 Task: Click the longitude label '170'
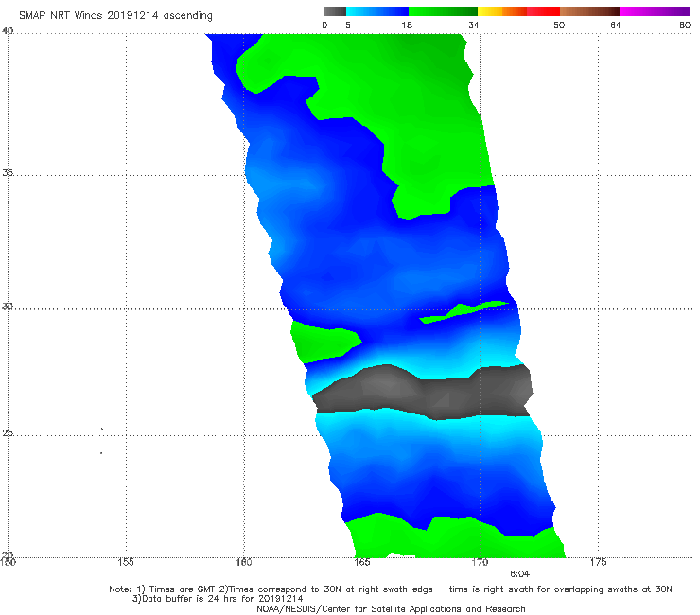click(x=480, y=562)
